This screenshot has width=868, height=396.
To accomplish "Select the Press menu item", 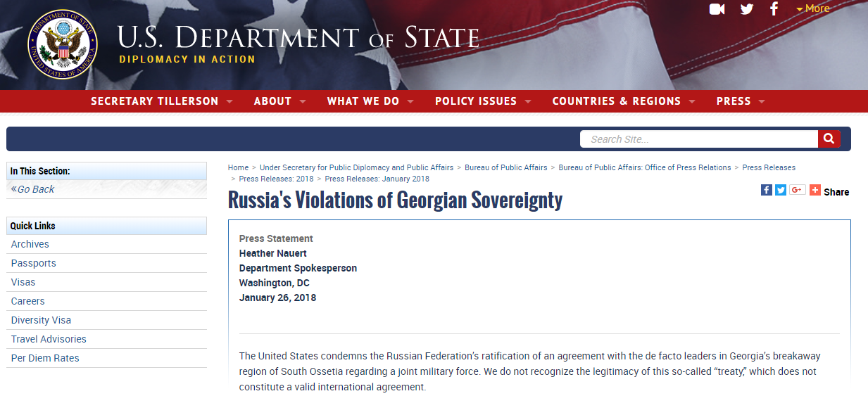I will (x=741, y=101).
